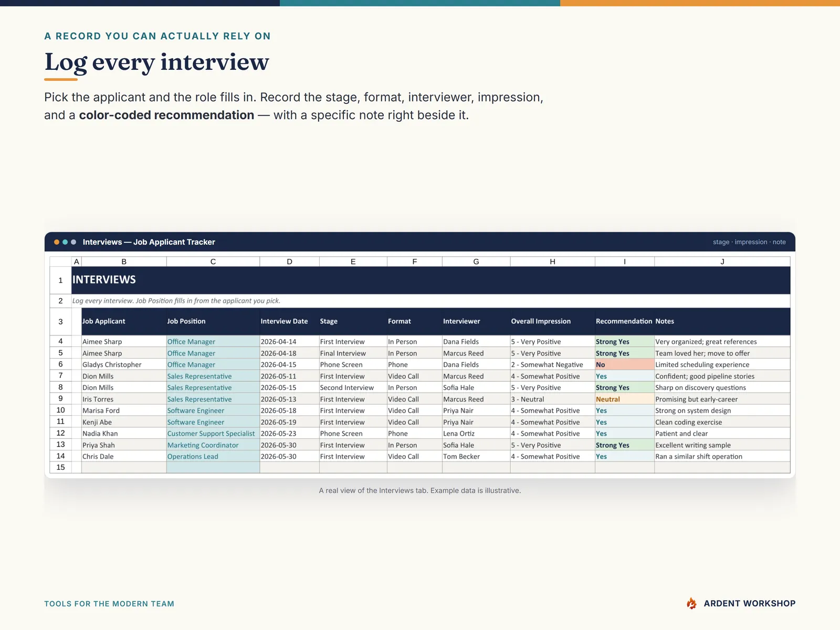Select the 3 - Neutral impression cell
Viewport: 840px width, 630px height.
(x=552, y=399)
